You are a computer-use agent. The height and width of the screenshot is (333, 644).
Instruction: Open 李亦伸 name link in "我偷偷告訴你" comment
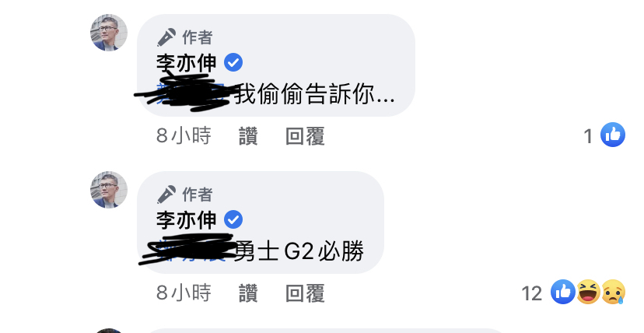coord(187,63)
